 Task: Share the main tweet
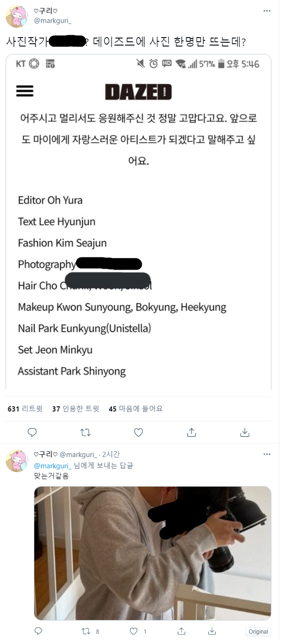point(192,432)
